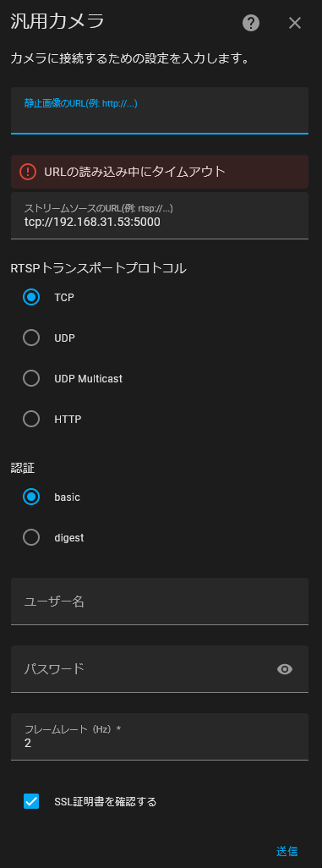Viewport: 322px width, 868px height.
Task: Uncheck SSL証明書を確認する checkbox
Action: click(x=31, y=801)
